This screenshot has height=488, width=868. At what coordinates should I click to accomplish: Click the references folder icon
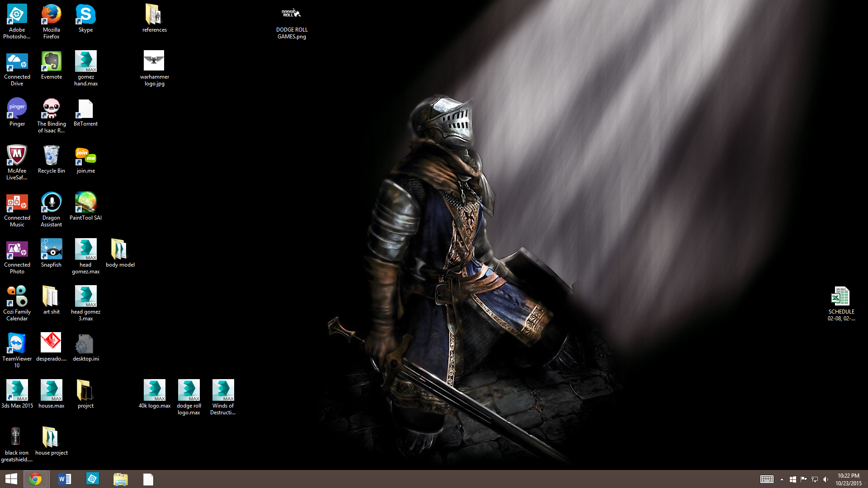point(154,15)
